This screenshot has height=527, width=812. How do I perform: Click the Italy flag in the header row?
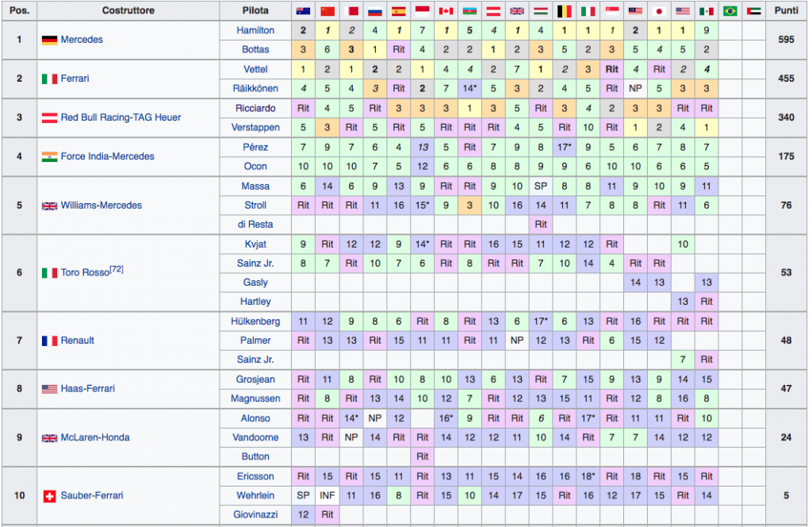tap(588, 11)
